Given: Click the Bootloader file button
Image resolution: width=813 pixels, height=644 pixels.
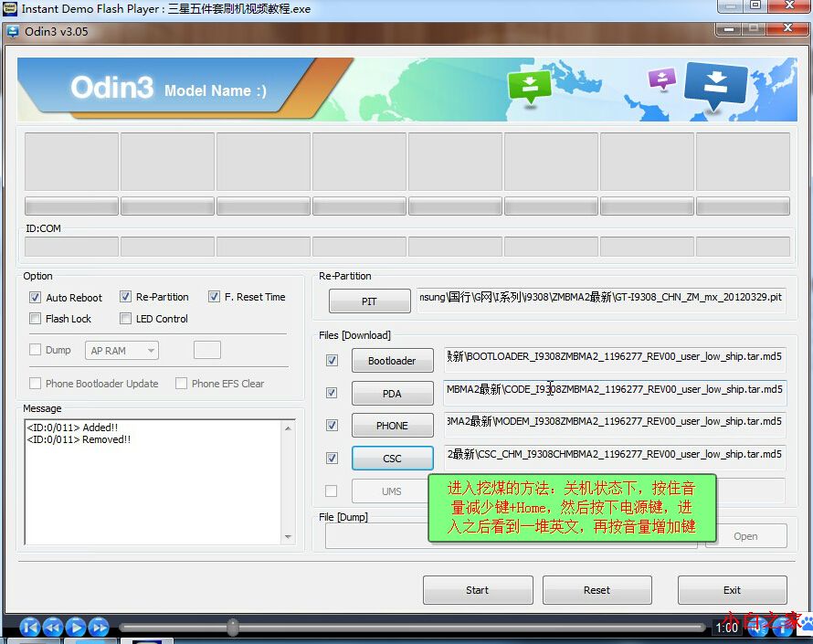Looking at the screenshot, I should point(392,361).
